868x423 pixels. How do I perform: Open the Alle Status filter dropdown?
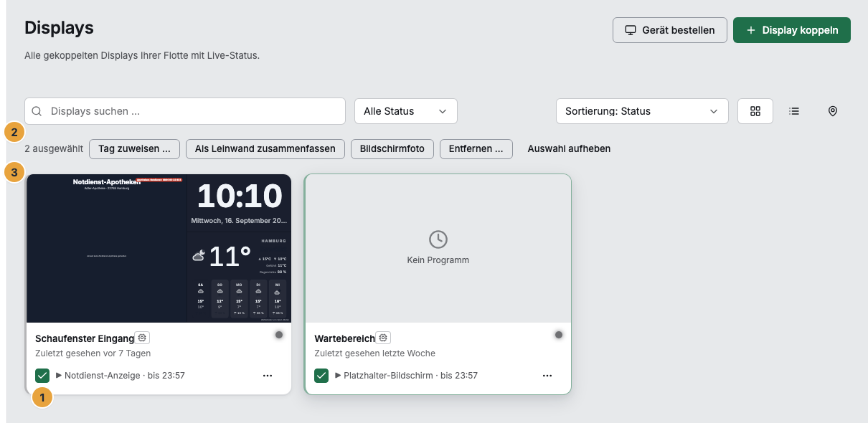pyautogui.click(x=406, y=111)
